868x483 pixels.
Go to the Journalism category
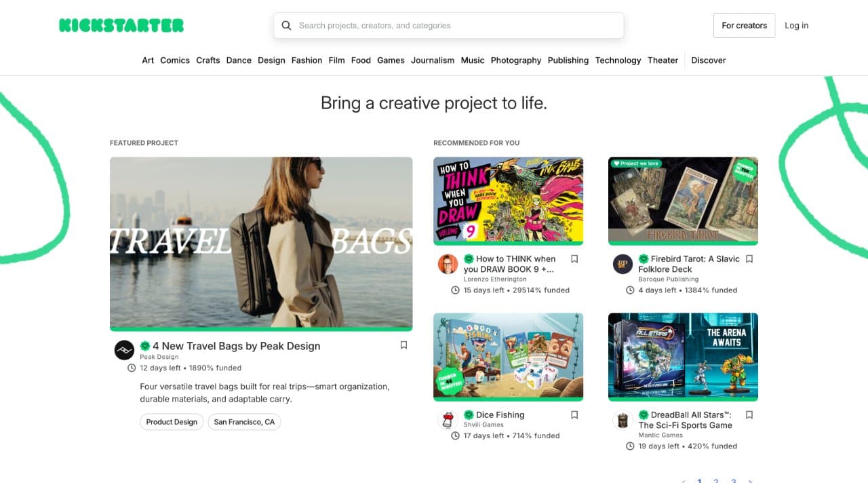tap(433, 60)
